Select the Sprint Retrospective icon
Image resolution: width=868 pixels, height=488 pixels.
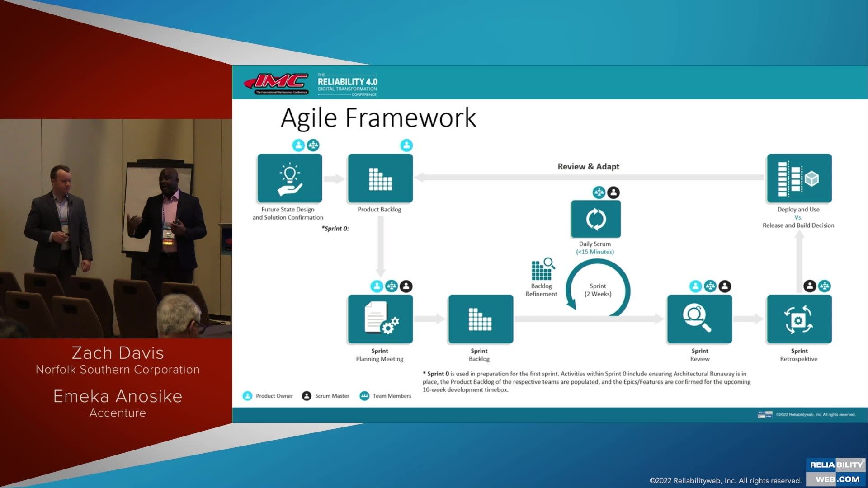799,319
